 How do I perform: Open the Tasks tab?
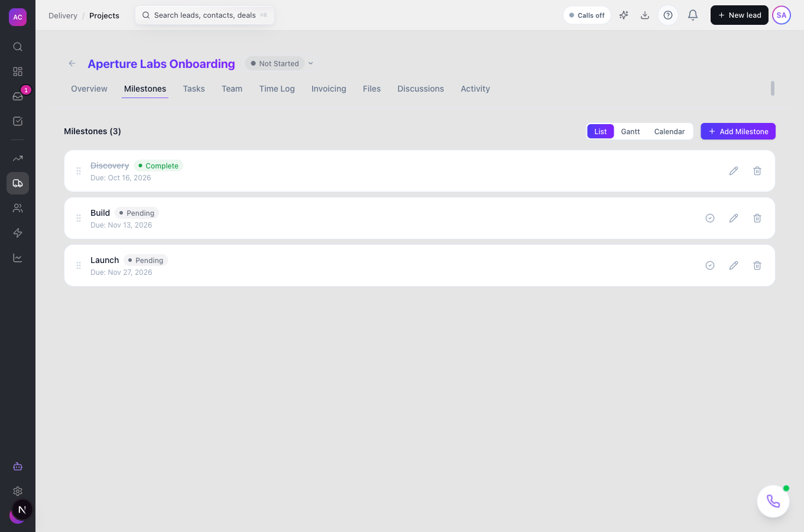point(194,89)
